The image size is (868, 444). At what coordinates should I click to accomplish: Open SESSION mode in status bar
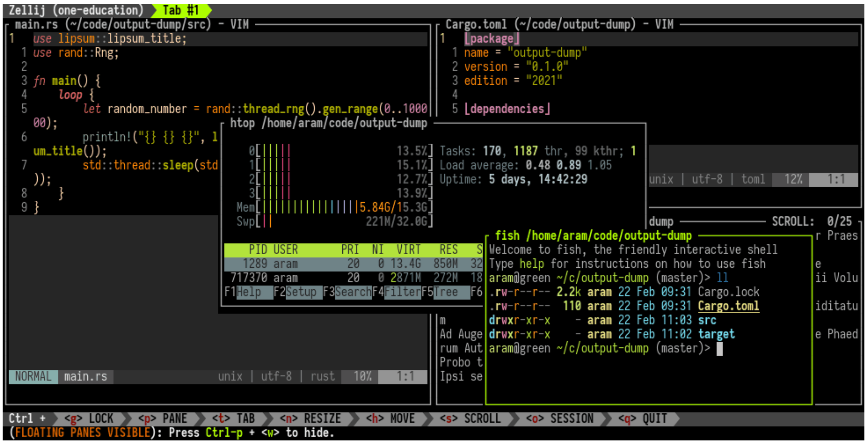pyautogui.click(x=560, y=419)
